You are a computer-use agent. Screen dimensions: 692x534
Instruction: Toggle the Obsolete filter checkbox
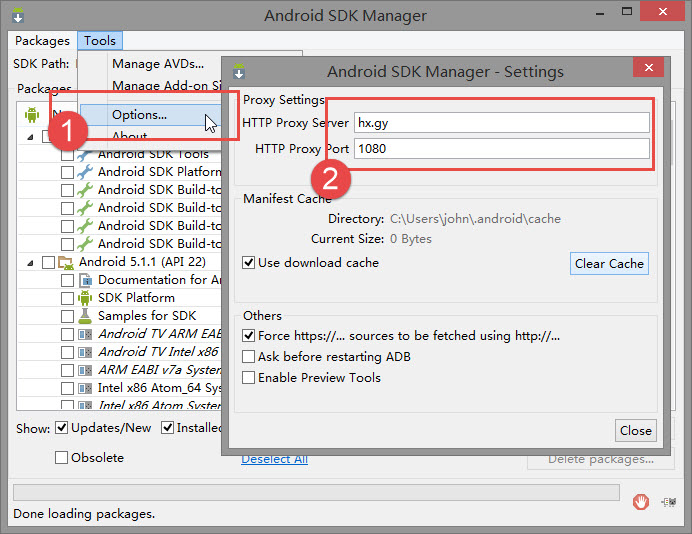[x=62, y=457]
